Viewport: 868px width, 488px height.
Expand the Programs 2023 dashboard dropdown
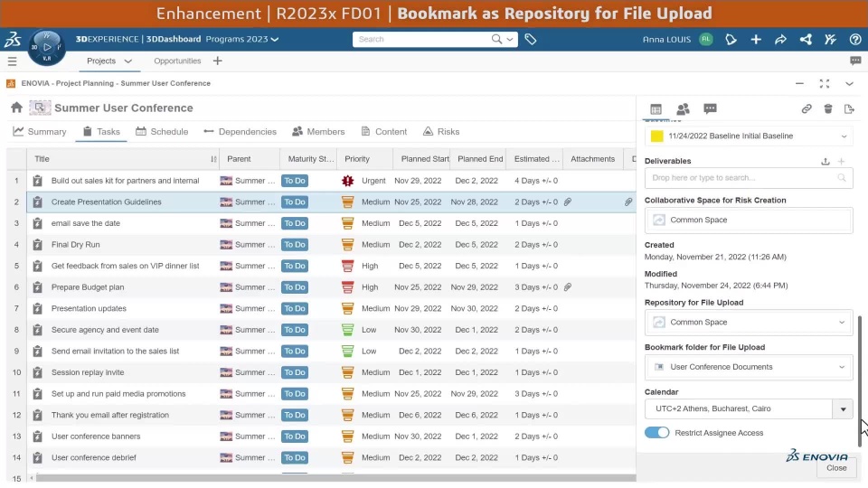click(275, 39)
